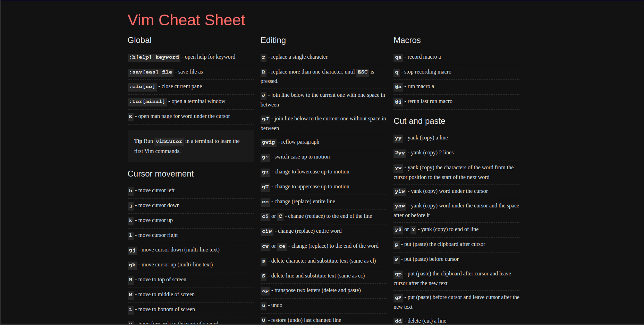
Task: Select the qa record macro code
Action: click(398, 57)
